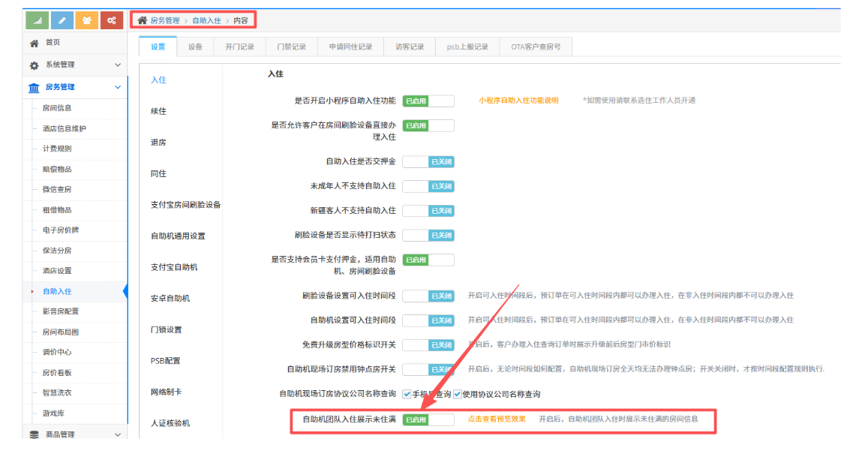Enable 自助入住是否交押金 switch
Screen dimensions: 868x451
(x=428, y=162)
